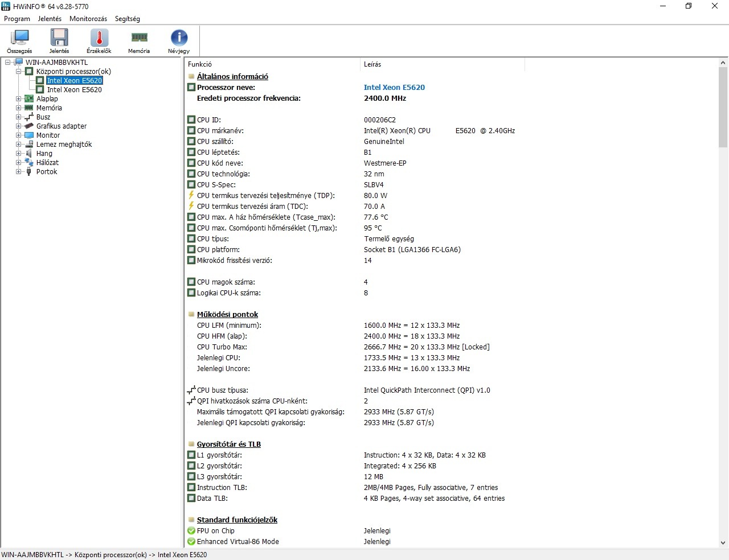This screenshot has height=560, width=729.
Task: Click the monitor icon in tree
Action: pos(29,135)
